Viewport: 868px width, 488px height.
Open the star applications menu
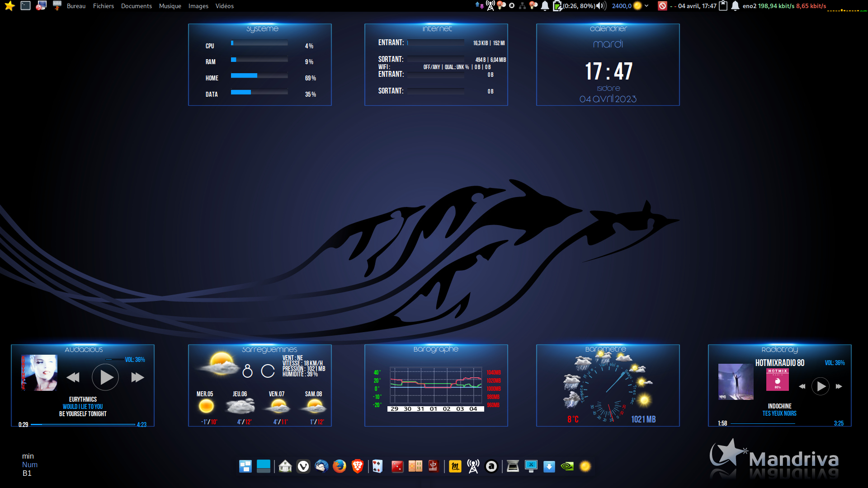click(x=9, y=6)
